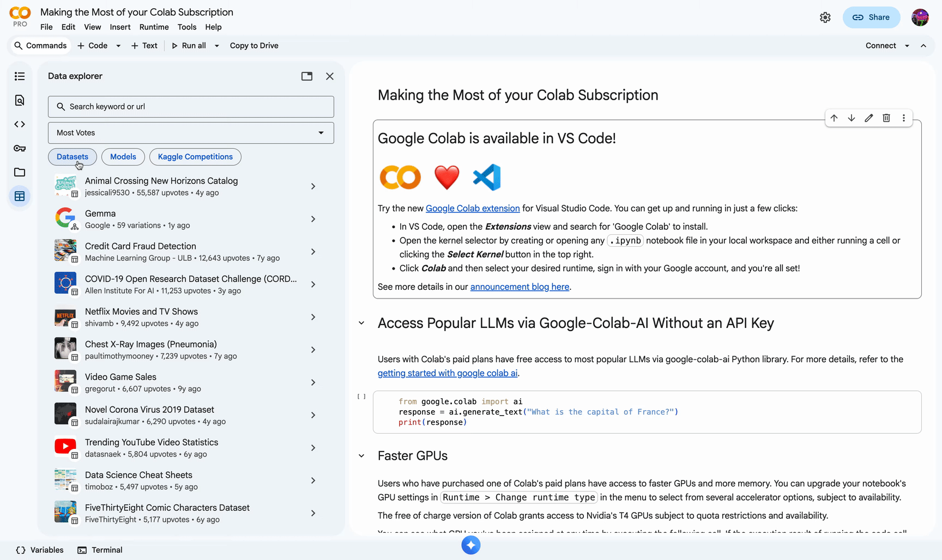Select COVID-19 Open Research Dataset Challenge title

pyautogui.click(x=191, y=279)
